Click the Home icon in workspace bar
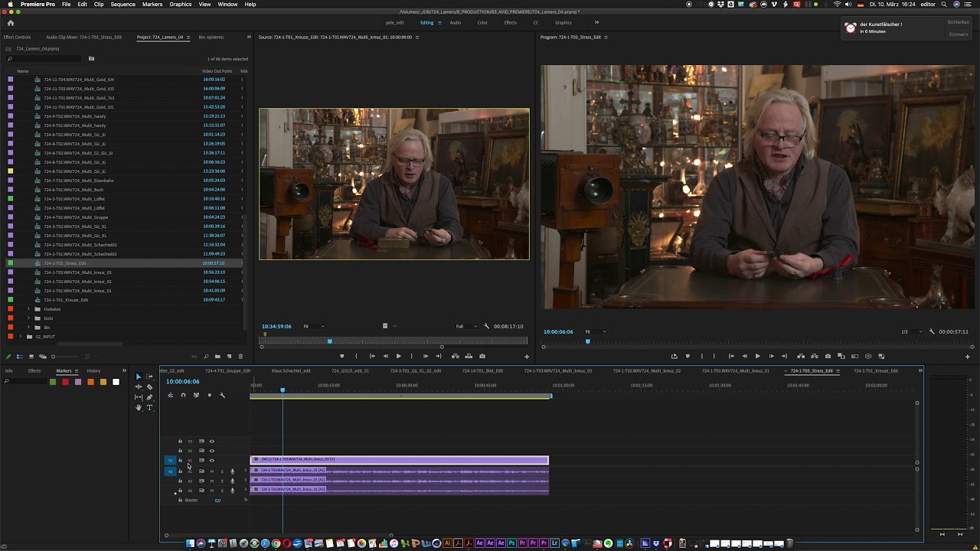 (x=11, y=22)
